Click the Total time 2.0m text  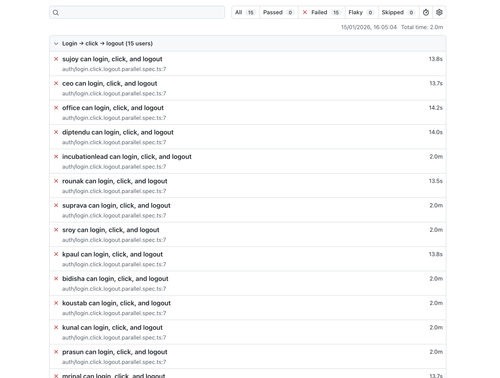click(x=422, y=27)
